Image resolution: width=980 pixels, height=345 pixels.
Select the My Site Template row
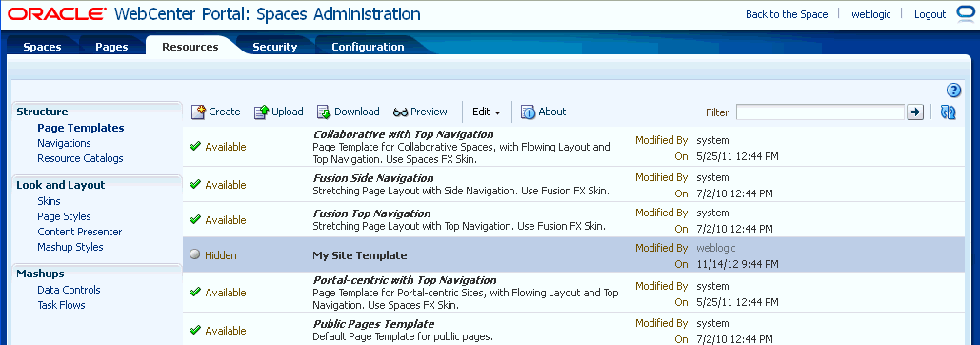(573, 254)
